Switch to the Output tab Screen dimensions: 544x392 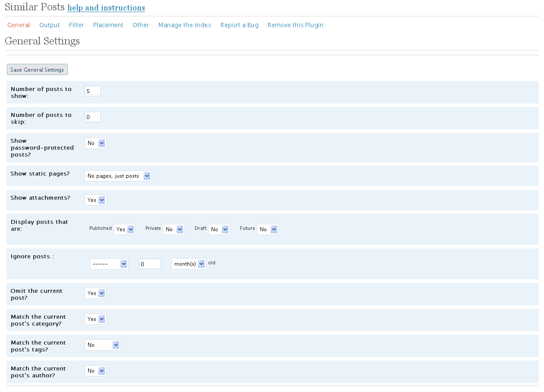coord(50,25)
